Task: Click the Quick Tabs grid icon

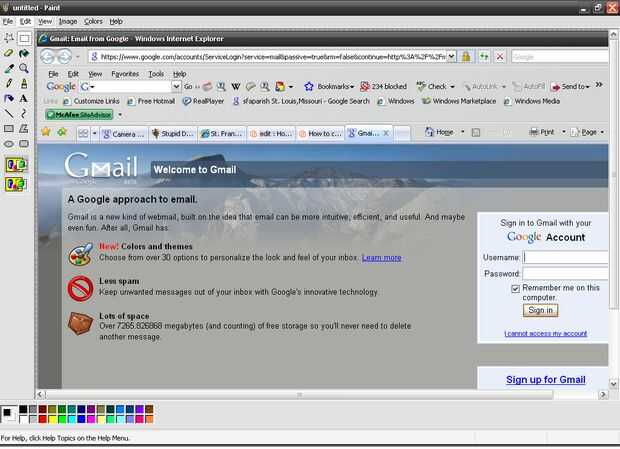Action: click(x=83, y=134)
